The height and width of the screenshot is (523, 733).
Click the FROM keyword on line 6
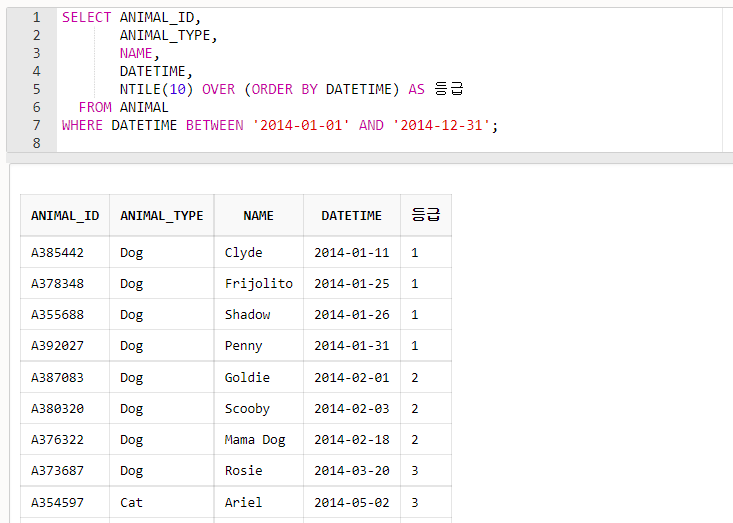point(95,107)
